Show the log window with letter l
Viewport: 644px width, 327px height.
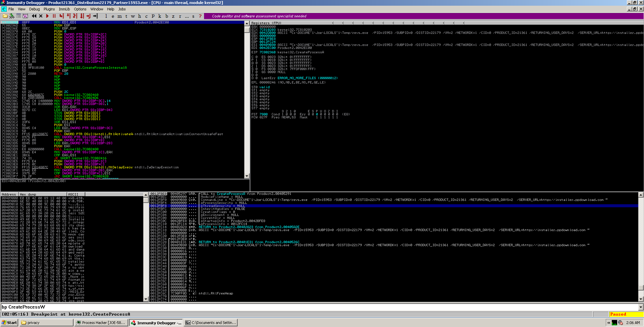click(x=106, y=16)
